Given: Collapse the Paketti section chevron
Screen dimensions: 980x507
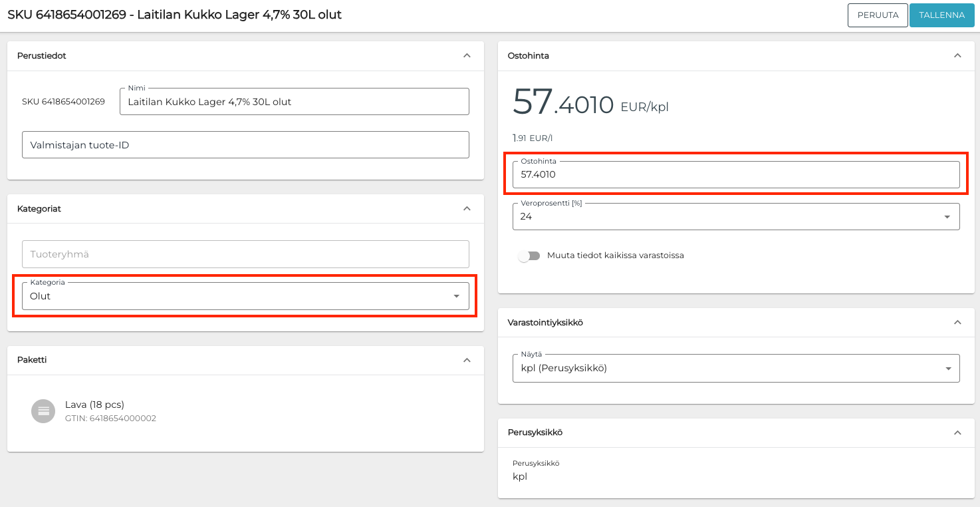Looking at the screenshot, I should pos(467,360).
